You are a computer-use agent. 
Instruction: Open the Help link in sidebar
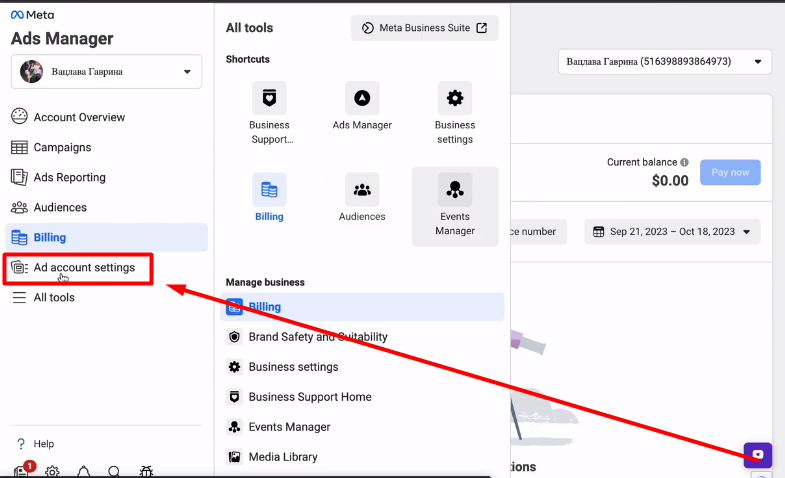43,443
